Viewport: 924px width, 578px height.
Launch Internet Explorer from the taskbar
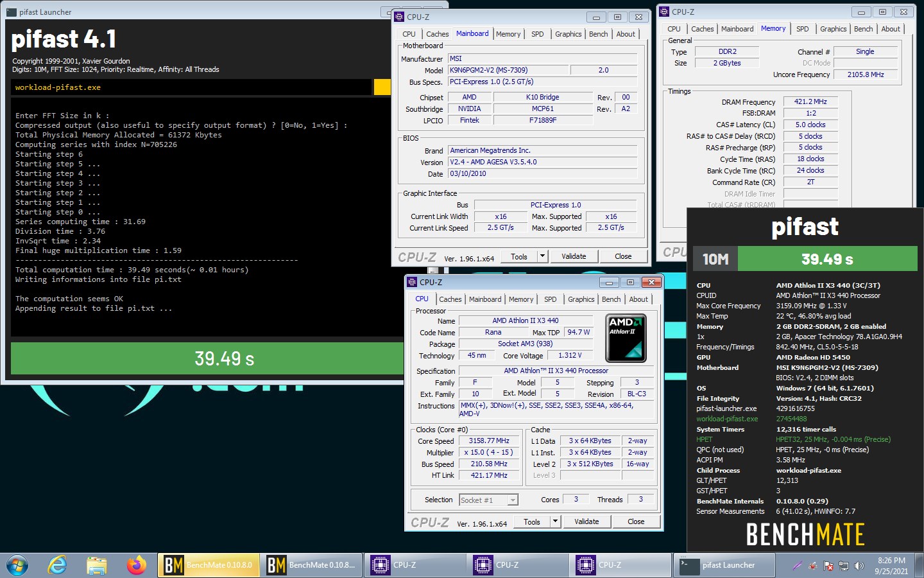(58, 565)
